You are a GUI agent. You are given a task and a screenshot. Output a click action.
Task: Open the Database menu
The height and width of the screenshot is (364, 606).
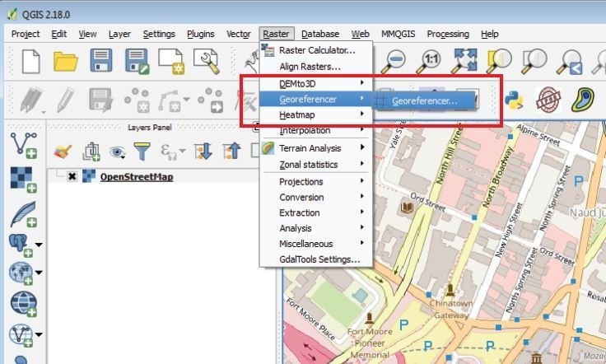coord(320,34)
